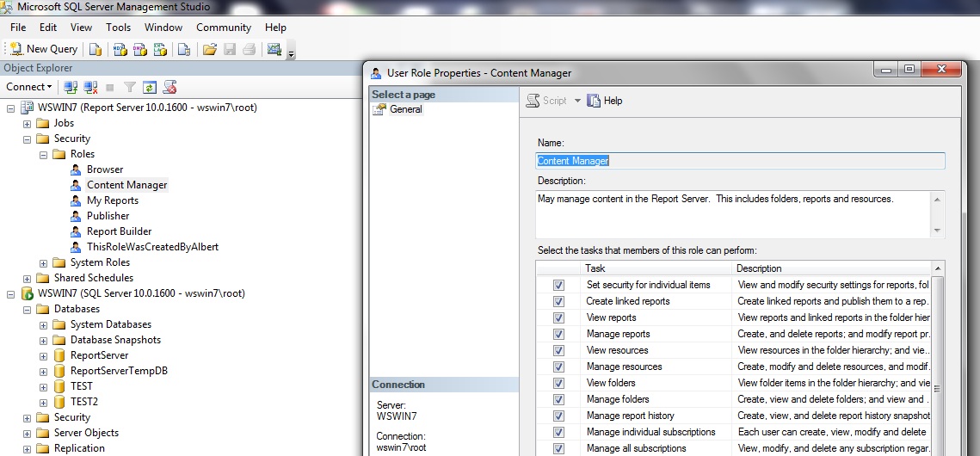Click the New Query toolbar button
The width and height of the screenshot is (980, 456).
(43, 49)
